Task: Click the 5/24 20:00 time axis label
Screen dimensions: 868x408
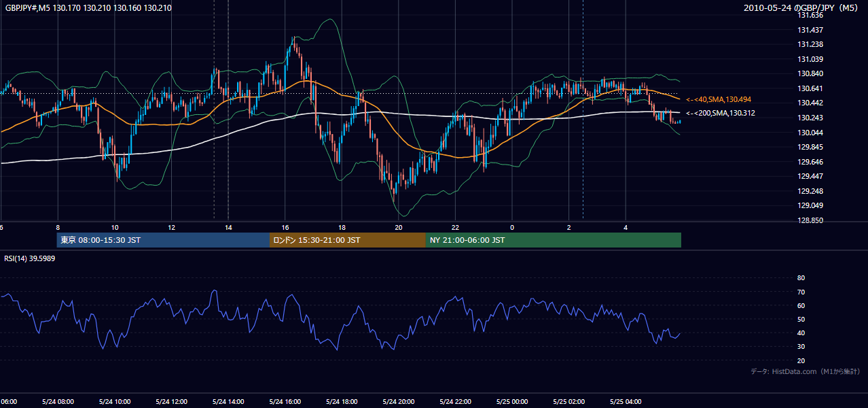Action: pos(399,402)
